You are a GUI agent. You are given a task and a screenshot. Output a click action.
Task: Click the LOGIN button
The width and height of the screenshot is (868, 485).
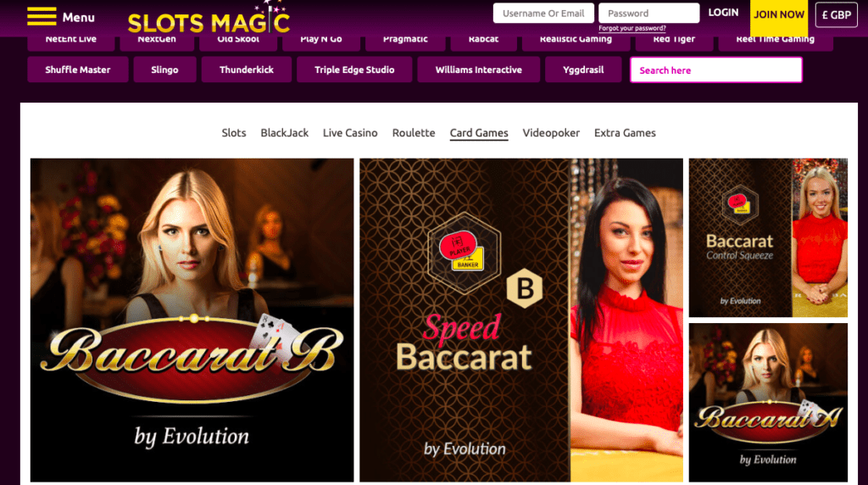click(x=723, y=12)
